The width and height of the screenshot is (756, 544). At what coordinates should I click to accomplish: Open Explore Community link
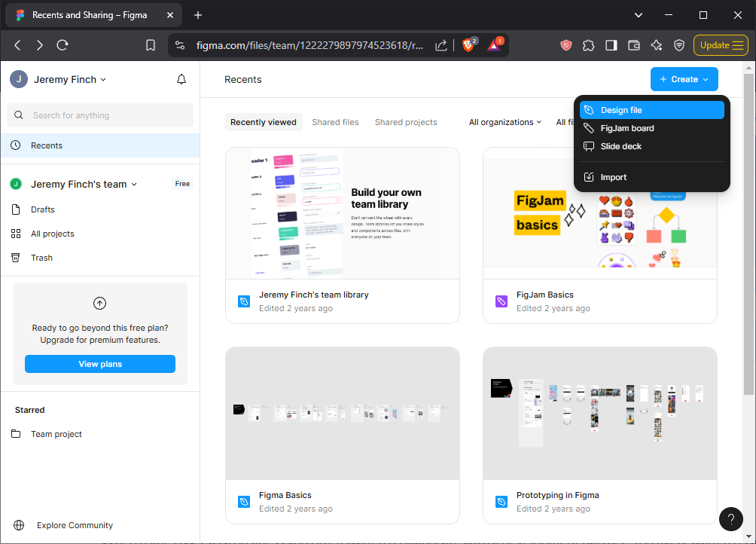(x=75, y=525)
